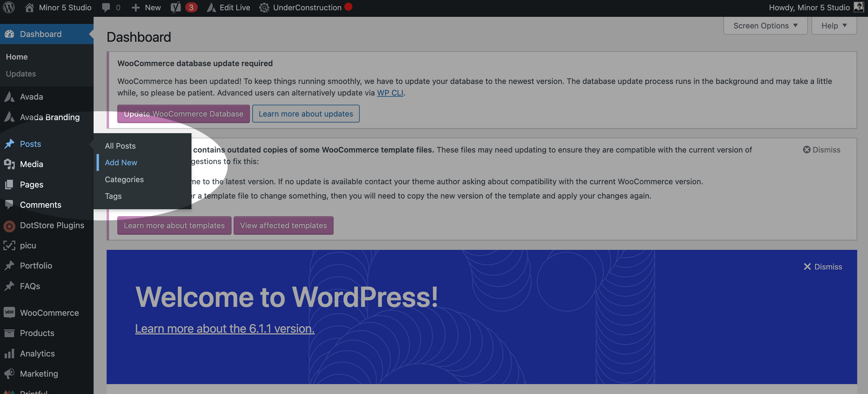This screenshot has height=394, width=868.
Task: Click the Avada Branding icon in sidebar
Action: coord(10,117)
